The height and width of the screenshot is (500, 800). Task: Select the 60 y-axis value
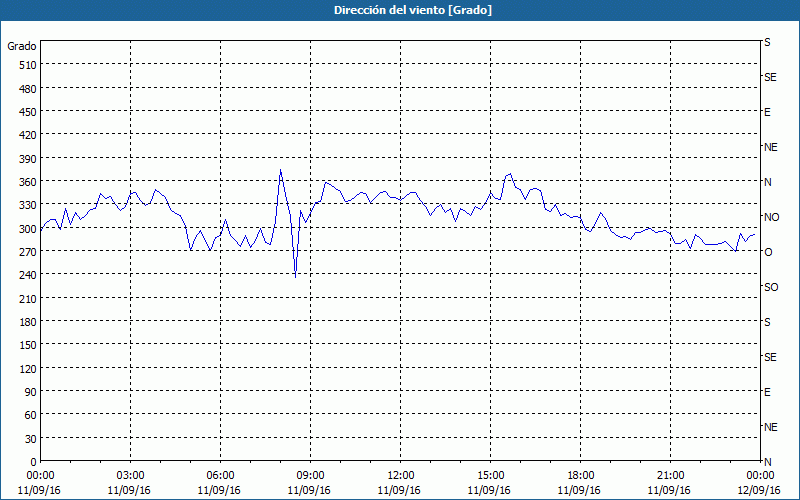pos(31,415)
